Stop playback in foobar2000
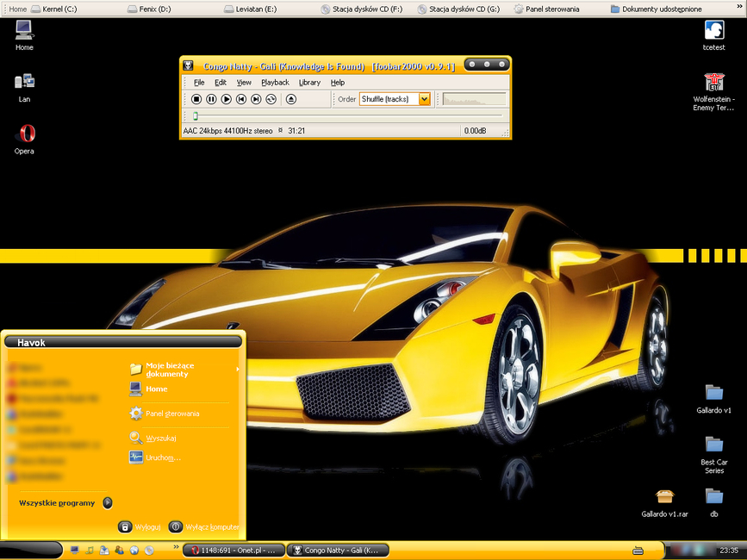Image resolution: width=747 pixels, height=560 pixels. point(196,99)
